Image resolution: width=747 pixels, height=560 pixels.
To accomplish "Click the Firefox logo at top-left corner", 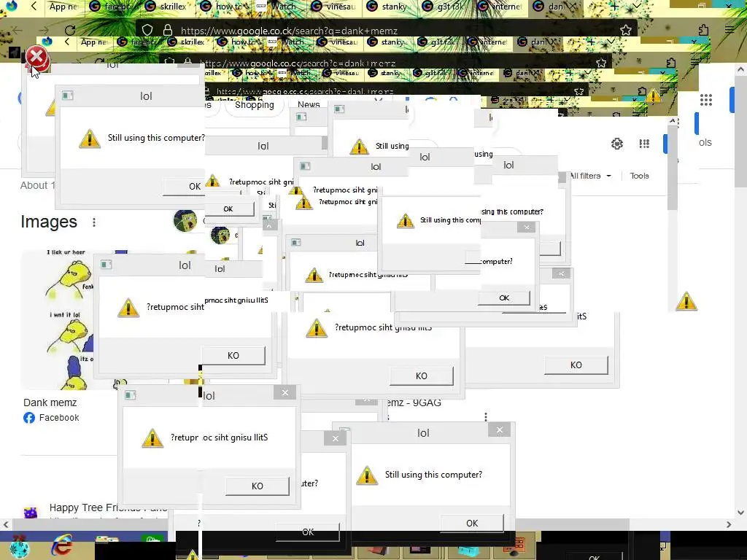I will click(11, 6).
